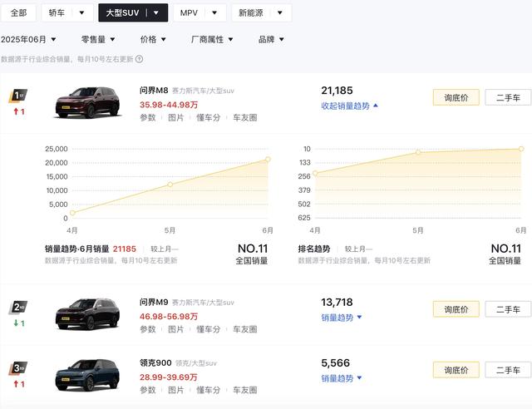The image size is (532, 409).
Task: Select the 全部 category tab
Action: point(18,13)
